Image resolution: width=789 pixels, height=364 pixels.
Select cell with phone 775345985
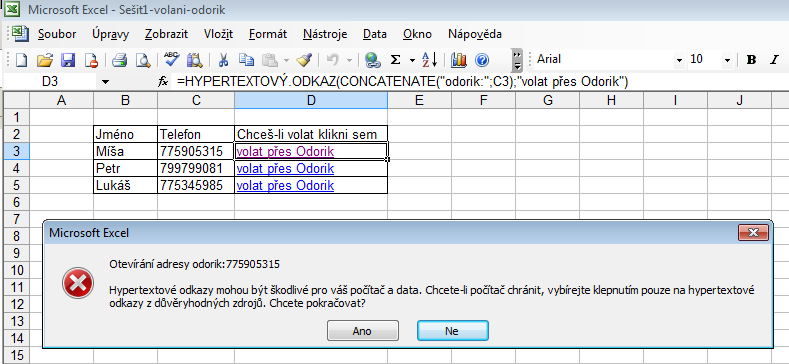coord(196,185)
